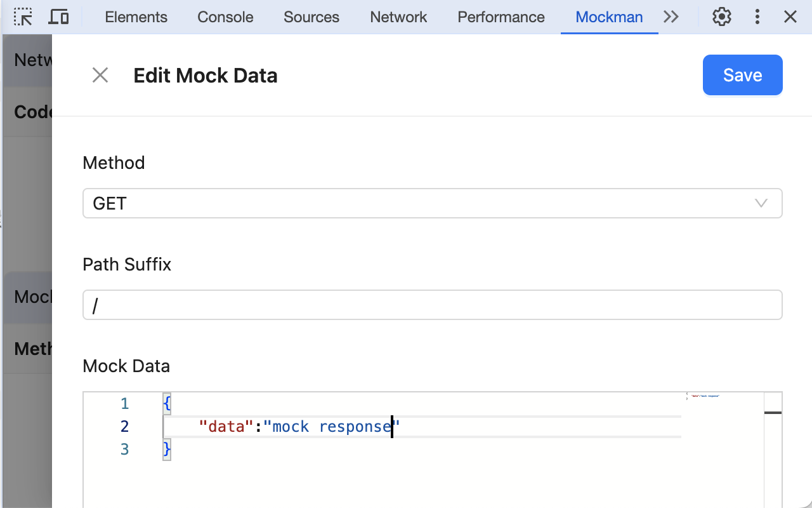Open the Performance tab
This screenshot has width=812, height=508.
pos(501,17)
